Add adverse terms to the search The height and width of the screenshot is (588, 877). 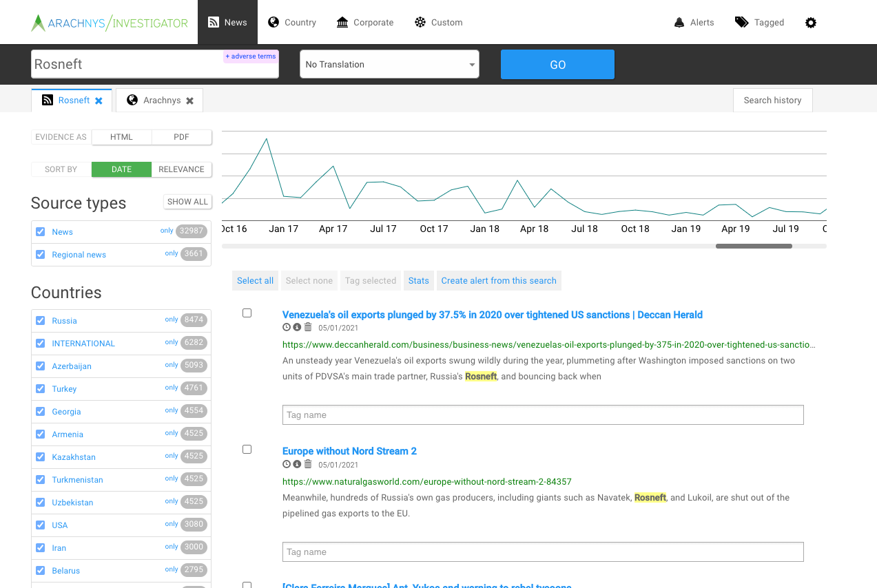(x=251, y=56)
